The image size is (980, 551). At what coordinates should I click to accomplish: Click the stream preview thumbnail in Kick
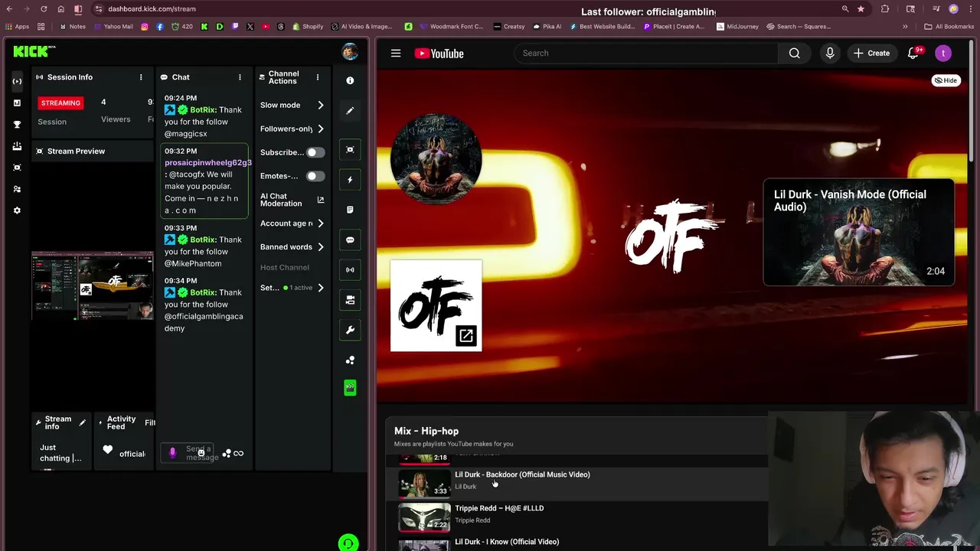click(93, 285)
